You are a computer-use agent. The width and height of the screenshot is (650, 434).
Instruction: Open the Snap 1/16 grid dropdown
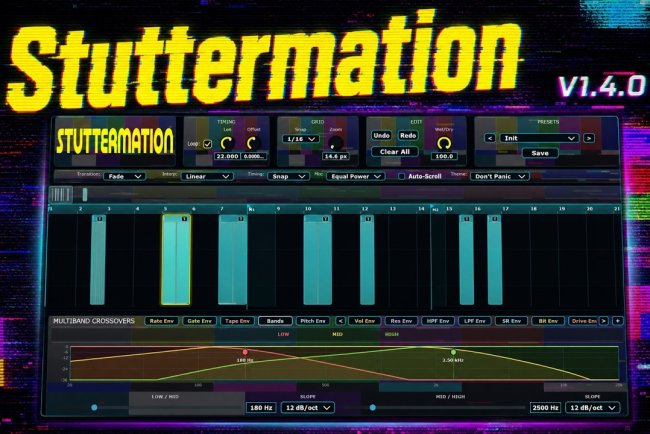point(301,139)
